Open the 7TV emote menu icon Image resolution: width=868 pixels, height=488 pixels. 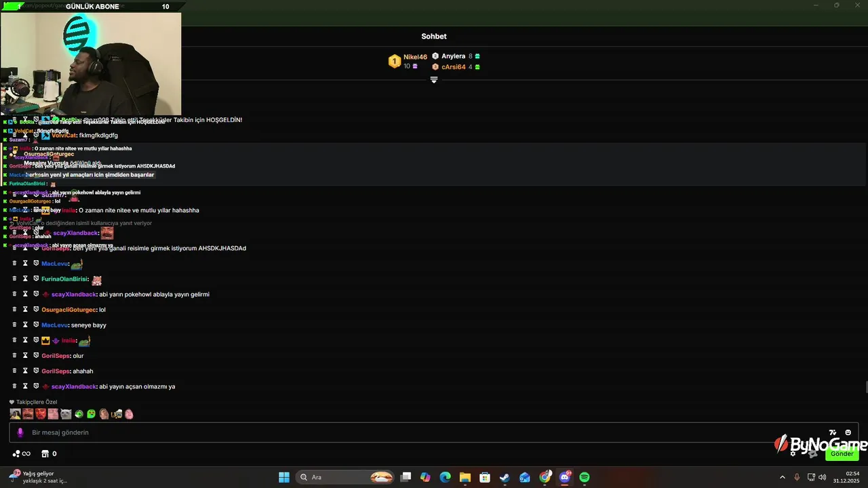tap(833, 432)
